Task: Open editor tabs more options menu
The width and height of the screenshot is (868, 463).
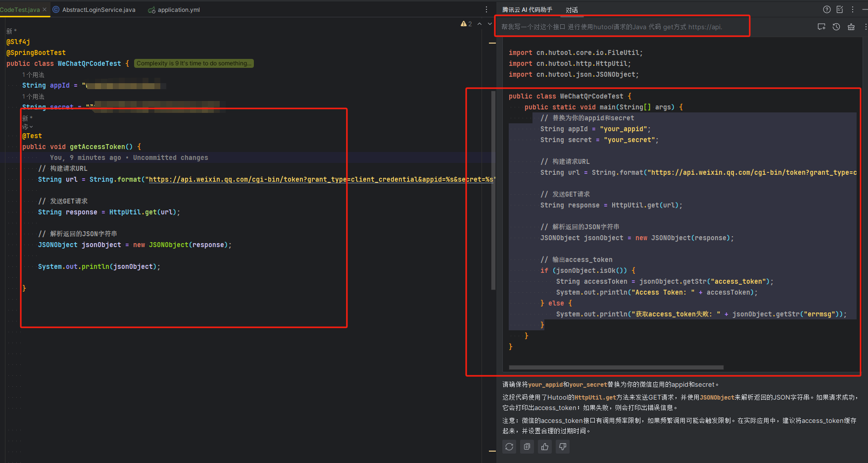Action: click(486, 9)
